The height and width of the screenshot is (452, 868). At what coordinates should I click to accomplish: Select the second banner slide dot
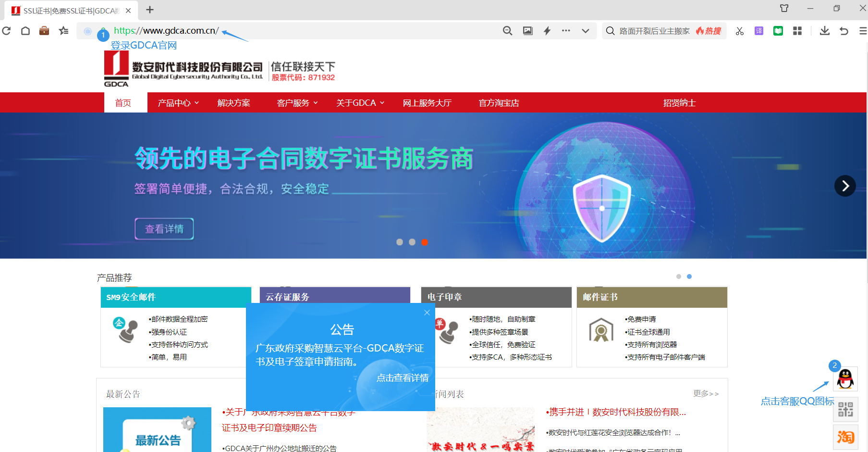tap(412, 242)
